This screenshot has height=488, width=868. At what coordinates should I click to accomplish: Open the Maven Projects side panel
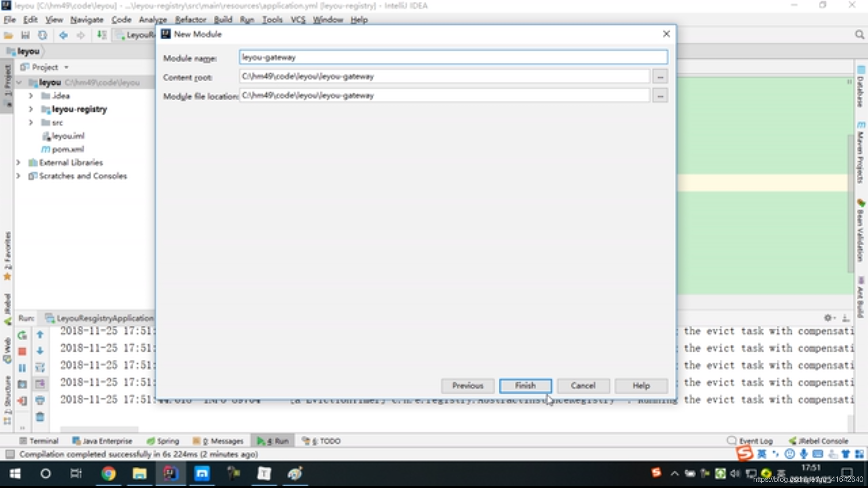click(861, 152)
